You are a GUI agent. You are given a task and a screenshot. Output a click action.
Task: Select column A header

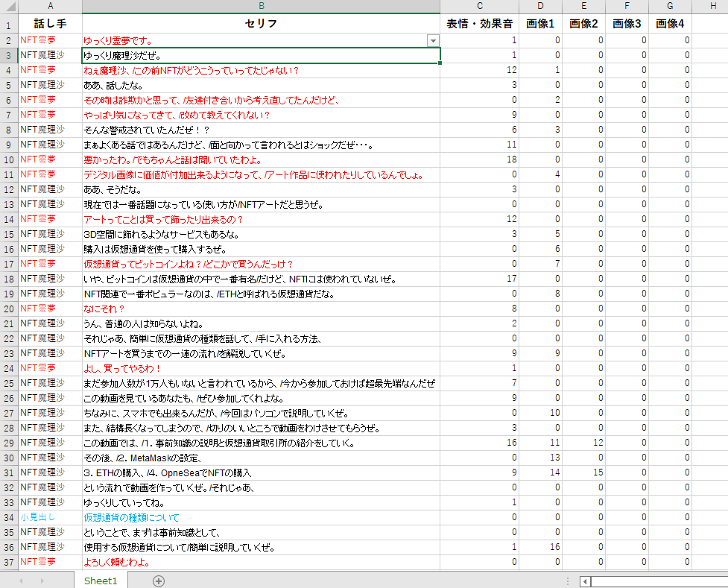(x=50, y=6)
